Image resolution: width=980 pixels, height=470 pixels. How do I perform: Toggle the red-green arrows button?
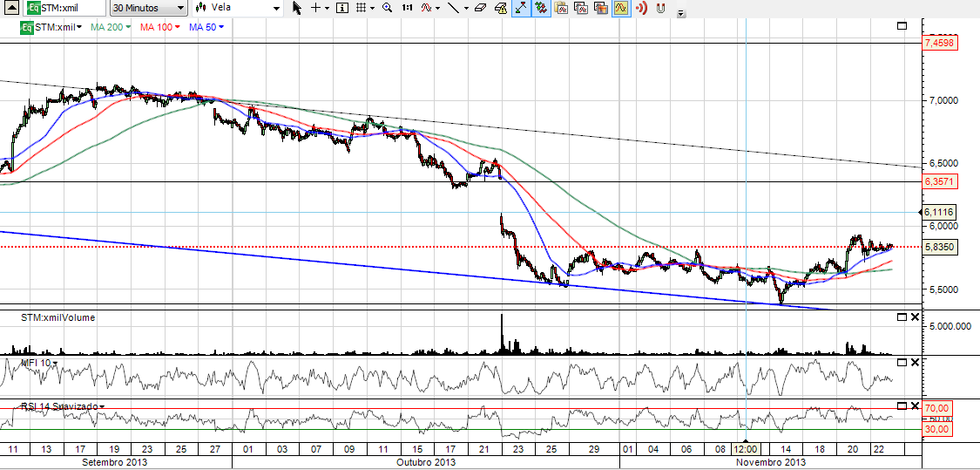coord(541,9)
